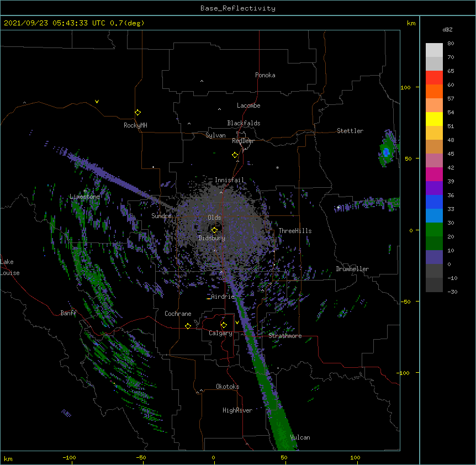Select the RedDeer city label
476x465 pixels.
243,141
